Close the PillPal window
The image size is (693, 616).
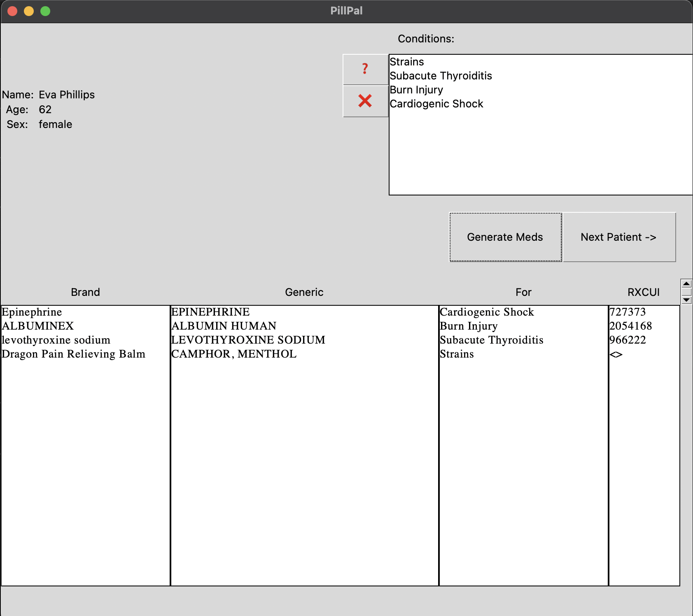tap(12, 11)
